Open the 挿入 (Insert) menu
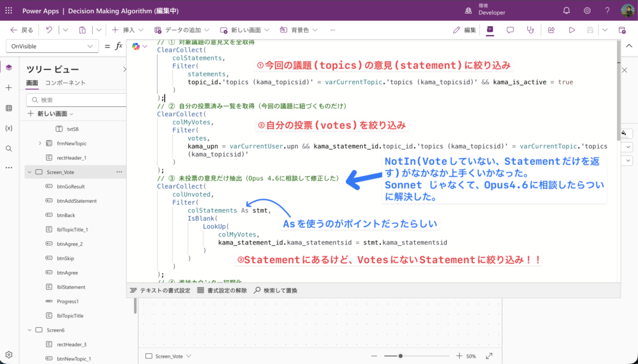 [x=126, y=30]
